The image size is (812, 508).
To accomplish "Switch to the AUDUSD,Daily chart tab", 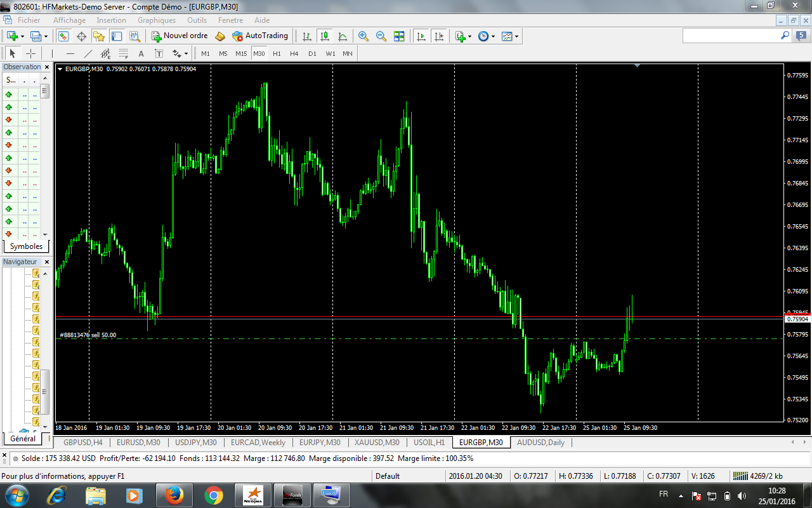I will click(x=540, y=443).
